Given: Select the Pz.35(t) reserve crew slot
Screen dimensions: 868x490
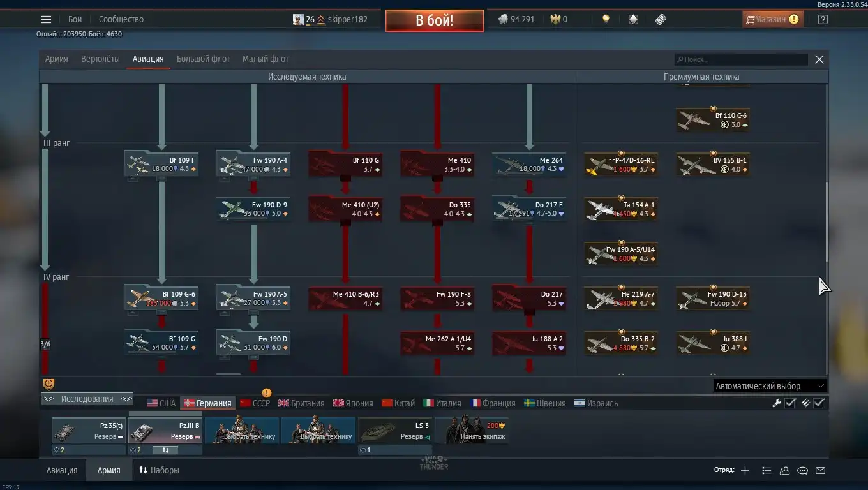Looking at the screenshot, I should coord(89,430).
